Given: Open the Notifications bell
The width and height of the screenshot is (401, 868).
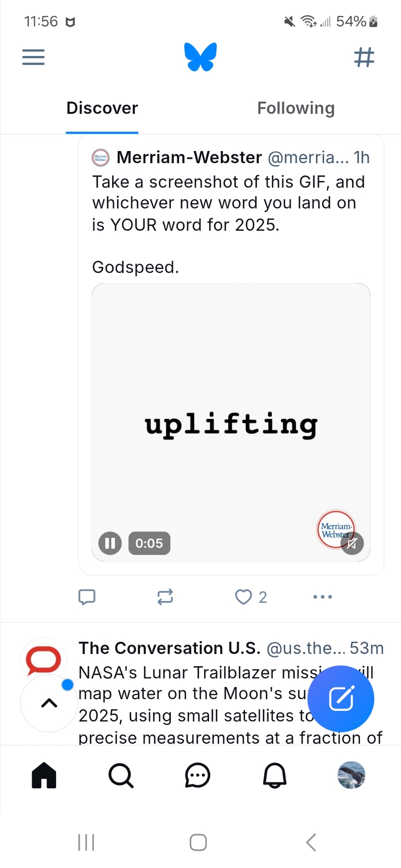Looking at the screenshot, I should [x=275, y=775].
